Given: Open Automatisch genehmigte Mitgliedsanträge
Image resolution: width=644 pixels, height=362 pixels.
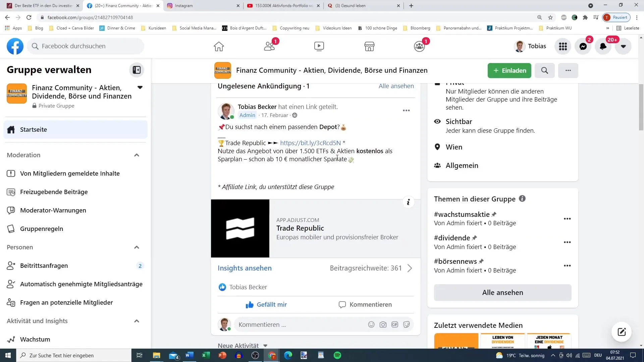Looking at the screenshot, I should pyautogui.click(x=75, y=284).
